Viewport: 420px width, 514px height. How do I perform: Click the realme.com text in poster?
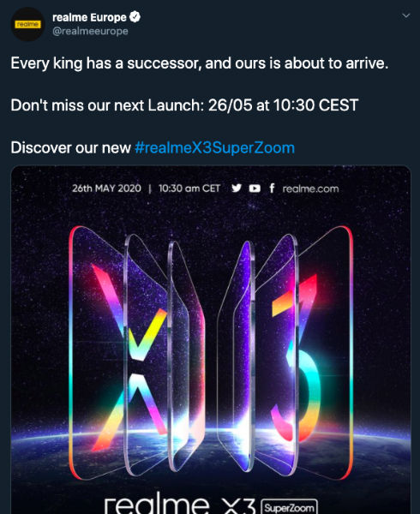point(310,188)
